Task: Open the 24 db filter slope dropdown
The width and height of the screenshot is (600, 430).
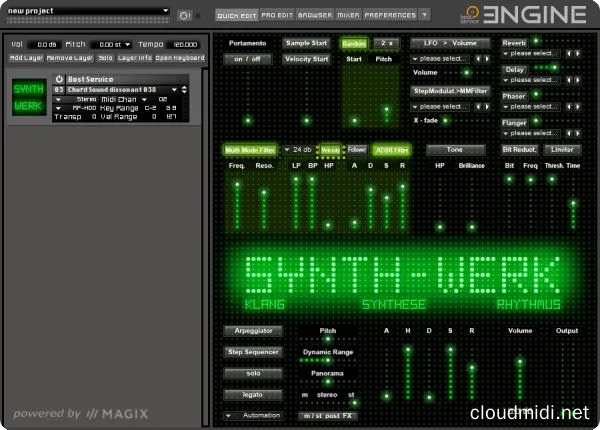Action: coord(299,150)
